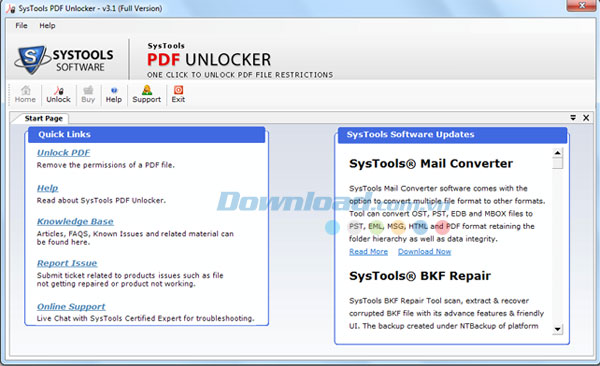Open the Report Issue link
The height and width of the screenshot is (366, 600).
[x=67, y=263]
